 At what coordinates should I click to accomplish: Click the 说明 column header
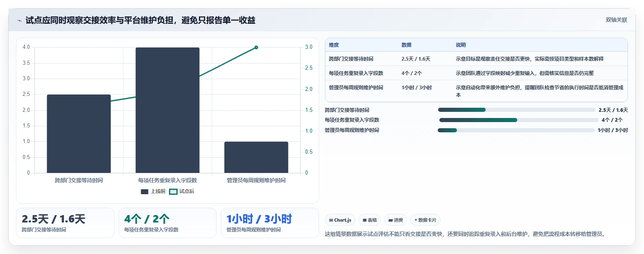click(461, 45)
